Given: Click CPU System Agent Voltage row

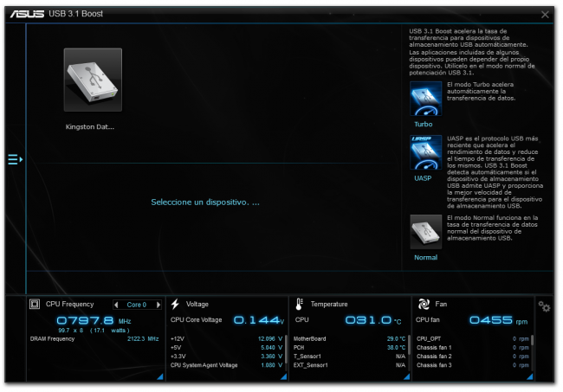Looking at the screenshot, I should 227,365.
